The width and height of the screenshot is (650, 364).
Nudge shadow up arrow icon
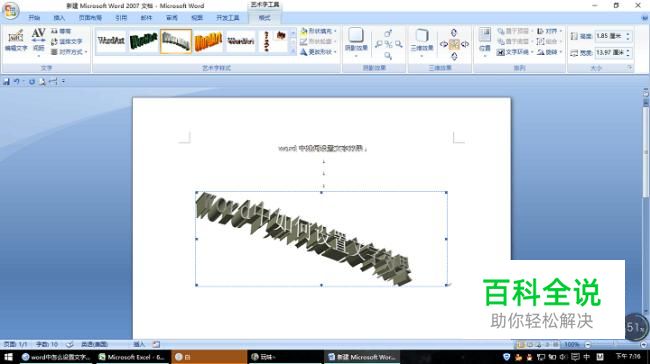[388, 33]
